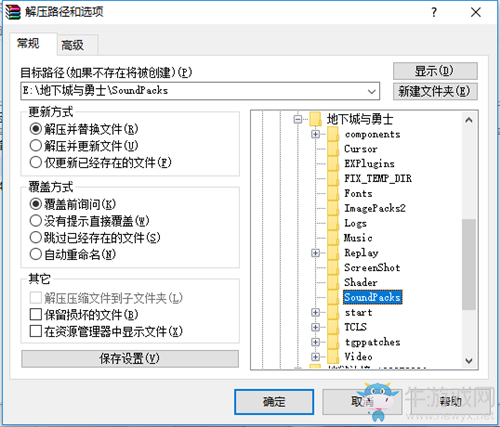Select the ScreenShot folder in tree
Viewport: 500px width, 427px height.
[372, 267]
